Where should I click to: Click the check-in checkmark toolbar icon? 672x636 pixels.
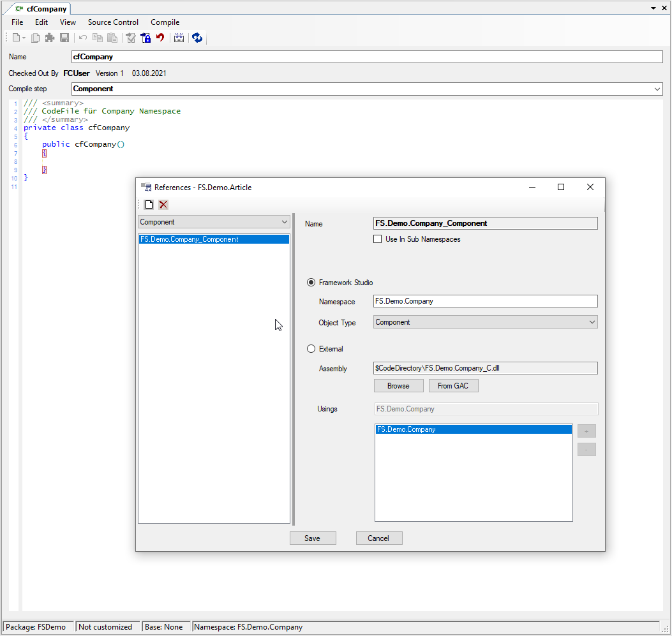point(131,38)
